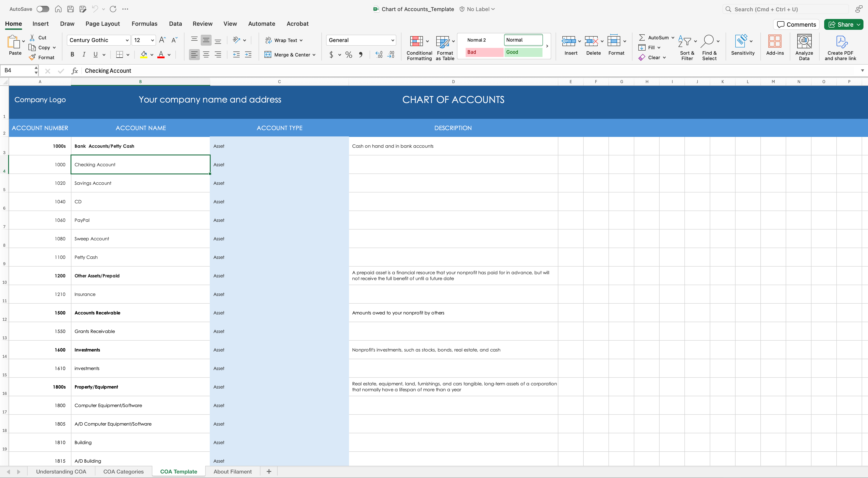Click Create PDF and share link

840,47
